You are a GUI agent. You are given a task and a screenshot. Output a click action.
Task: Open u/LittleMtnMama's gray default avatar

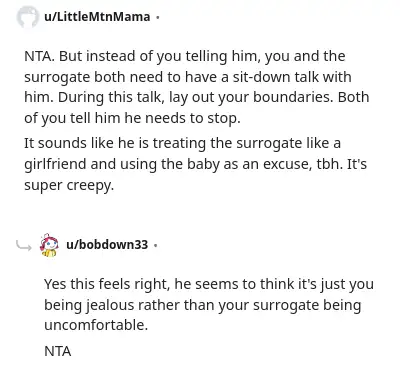tap(28, 17)
